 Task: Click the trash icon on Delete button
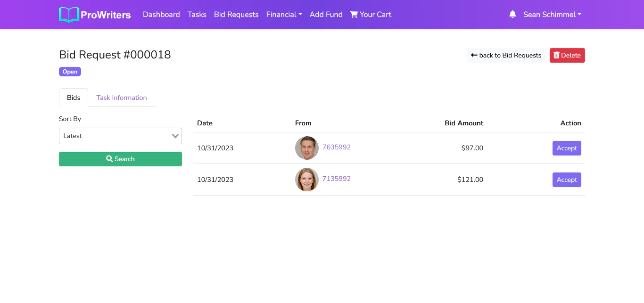[x=556, y=55]
